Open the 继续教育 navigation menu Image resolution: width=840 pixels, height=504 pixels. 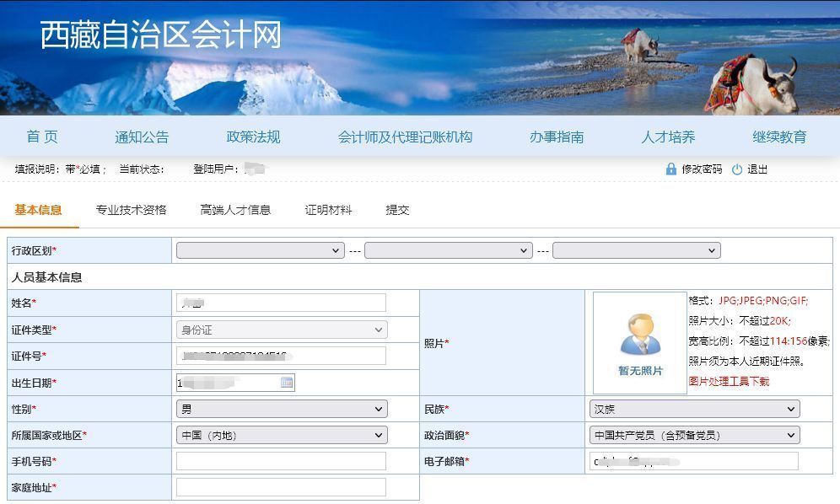coord(779,137)
